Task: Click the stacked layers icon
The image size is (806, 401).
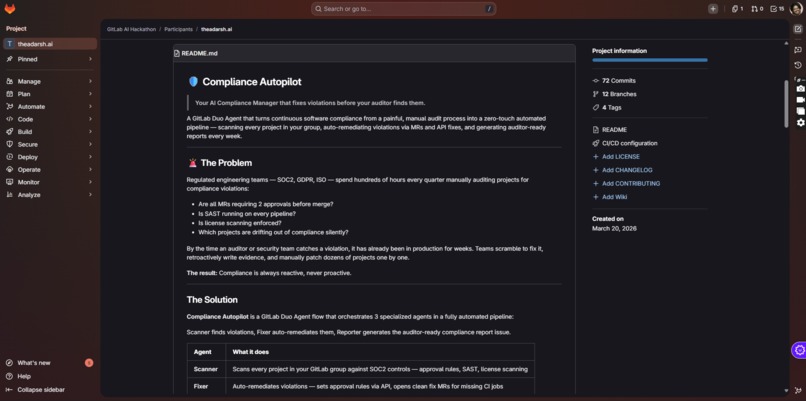Action: coord(800,111)
